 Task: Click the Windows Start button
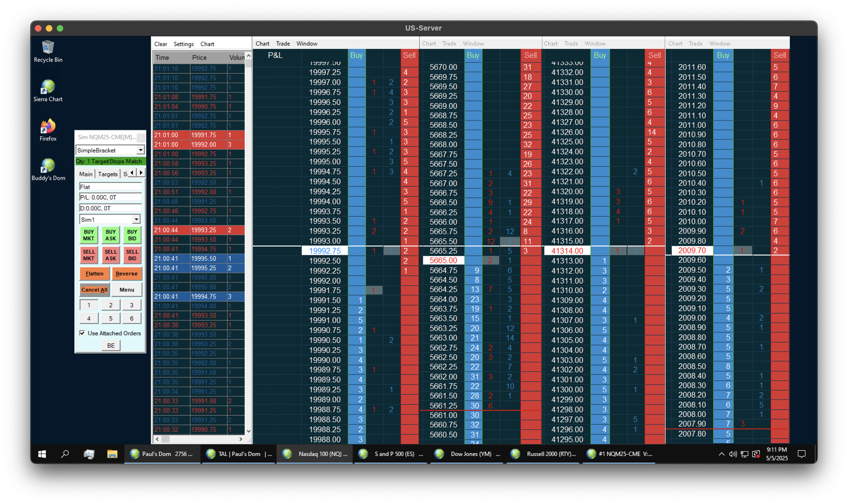(x=42, y=454)
